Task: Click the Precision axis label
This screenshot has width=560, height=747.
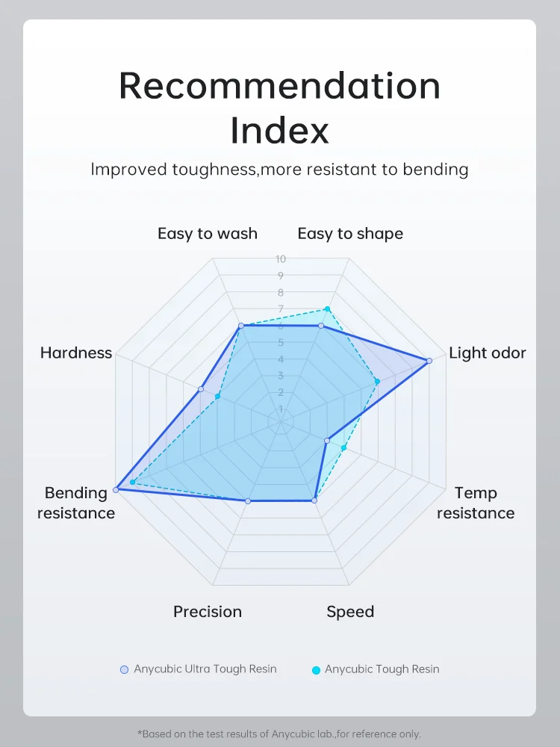Action: [208, 612]
